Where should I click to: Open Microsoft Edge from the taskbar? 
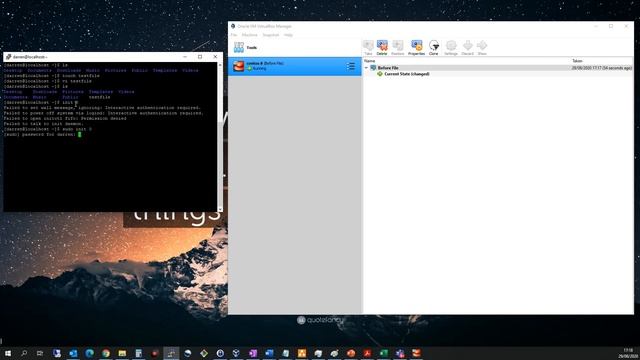89,353
